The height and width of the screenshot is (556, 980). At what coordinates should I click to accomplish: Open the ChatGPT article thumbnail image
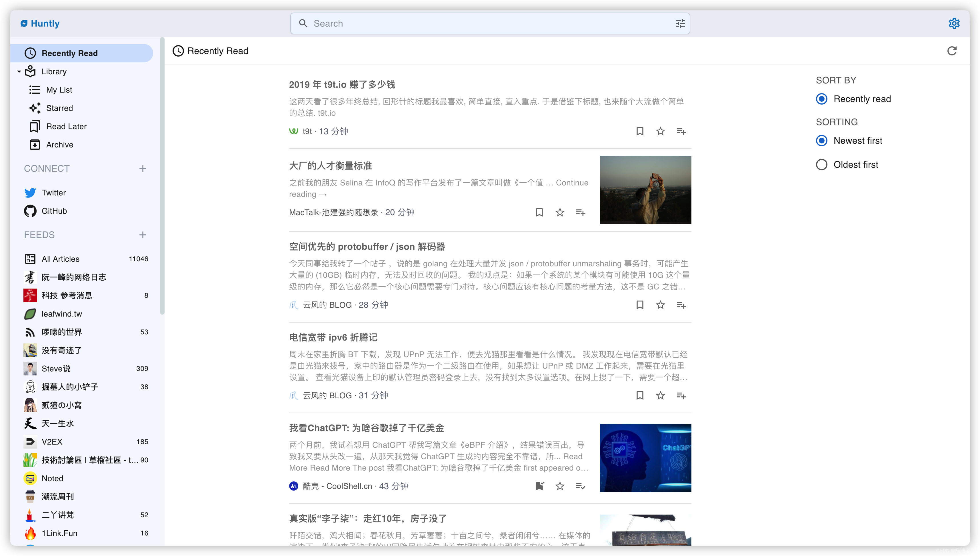[x=645, y=457]
